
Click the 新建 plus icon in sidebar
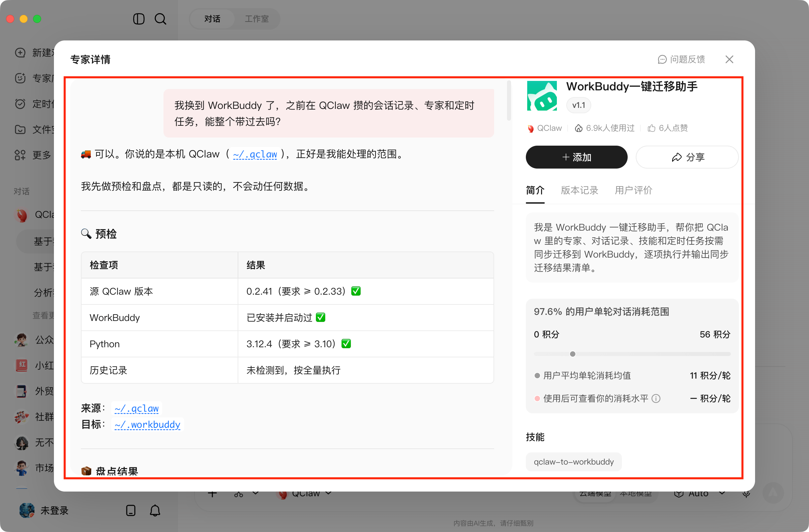tap(20, 53)
